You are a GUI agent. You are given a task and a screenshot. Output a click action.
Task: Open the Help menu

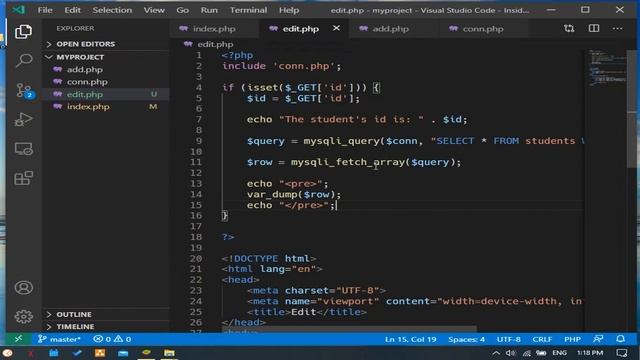pos(289,10)
